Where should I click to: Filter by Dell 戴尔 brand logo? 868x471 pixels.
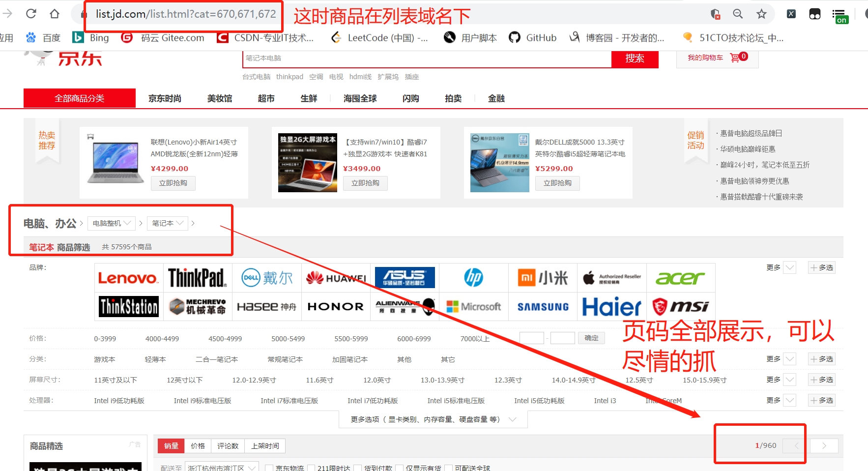[x=267, y=278]
